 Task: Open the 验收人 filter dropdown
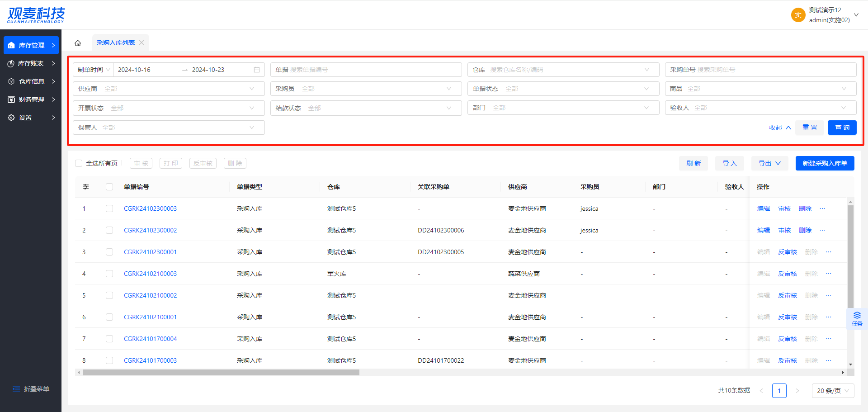[760, 108]
